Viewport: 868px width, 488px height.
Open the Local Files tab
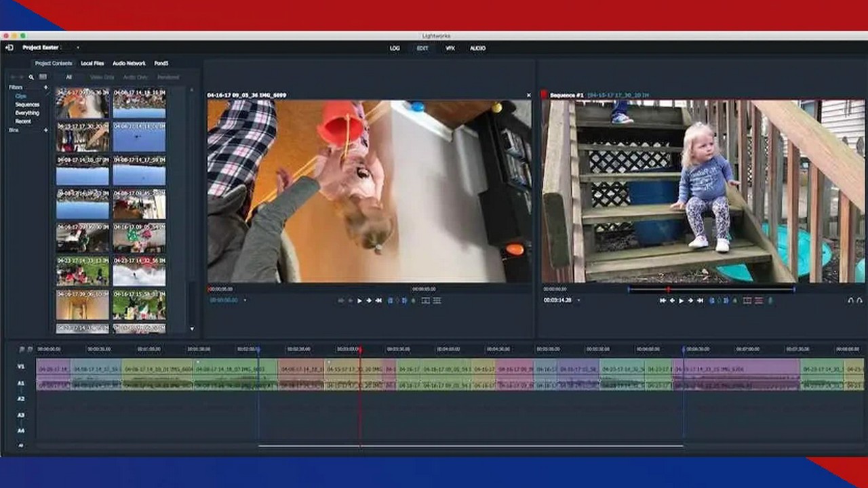92,63
